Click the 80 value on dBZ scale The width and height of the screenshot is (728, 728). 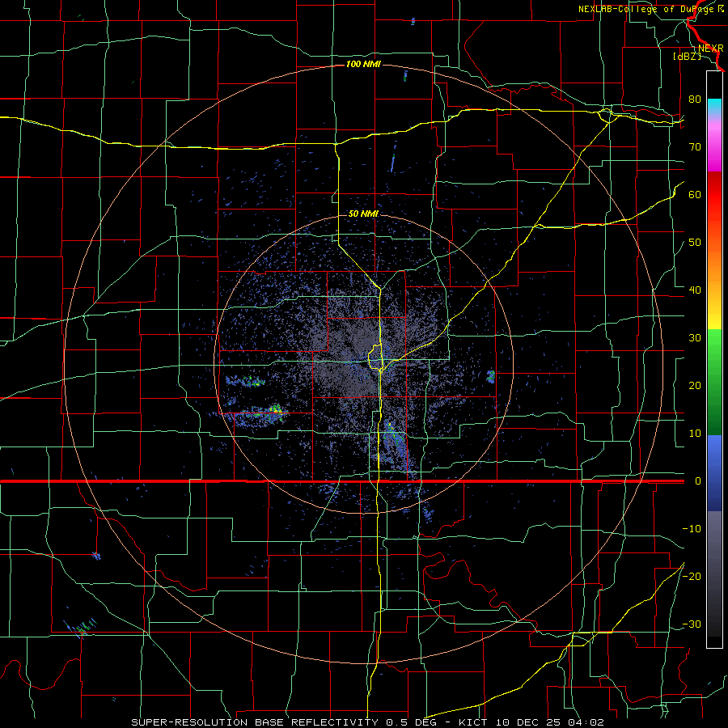click(695, 99)
